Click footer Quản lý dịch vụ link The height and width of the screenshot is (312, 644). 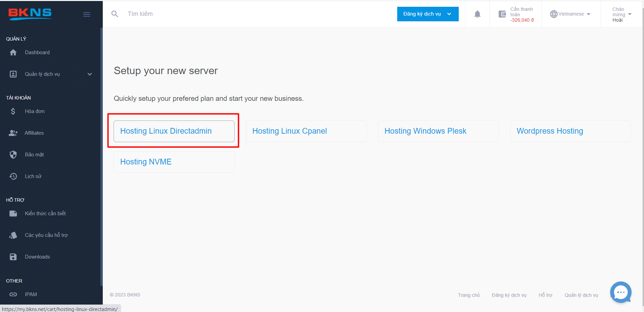[581, 295]
